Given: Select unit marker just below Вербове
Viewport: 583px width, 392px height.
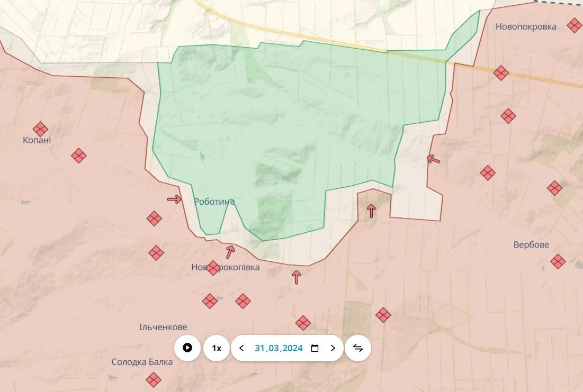Looking at the screenshot, I should (x=558, y=261).
